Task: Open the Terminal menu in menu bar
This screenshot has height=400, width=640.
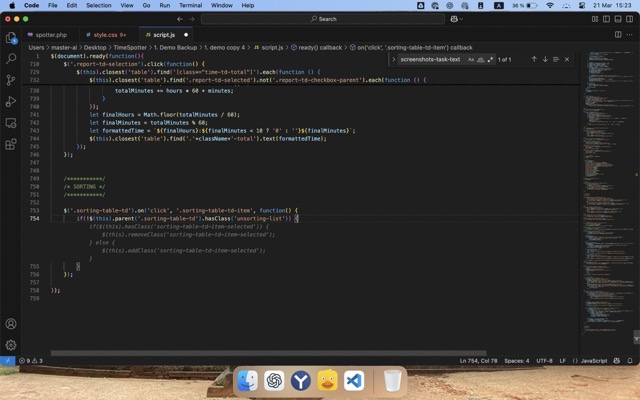Action: point(190,5)
